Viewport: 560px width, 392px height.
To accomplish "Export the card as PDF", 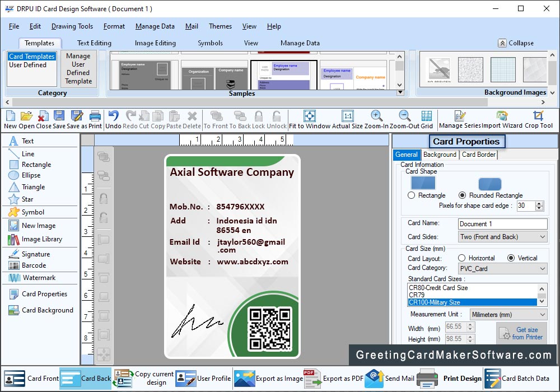I will [x=333, y=379].
